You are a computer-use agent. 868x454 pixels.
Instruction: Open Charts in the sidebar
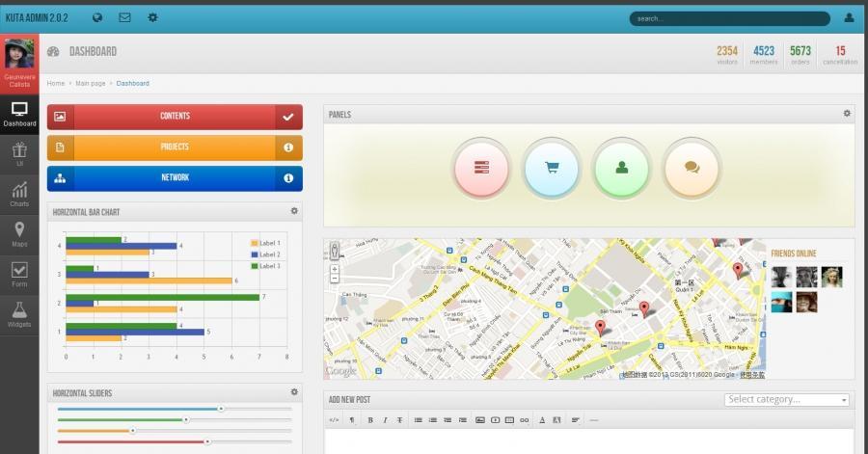coord(19,196)
